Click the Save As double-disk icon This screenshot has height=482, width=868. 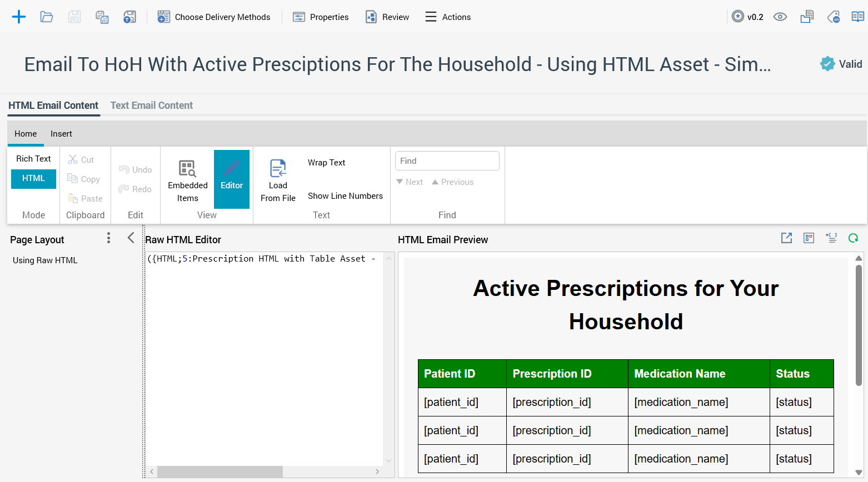pos(102,17)
